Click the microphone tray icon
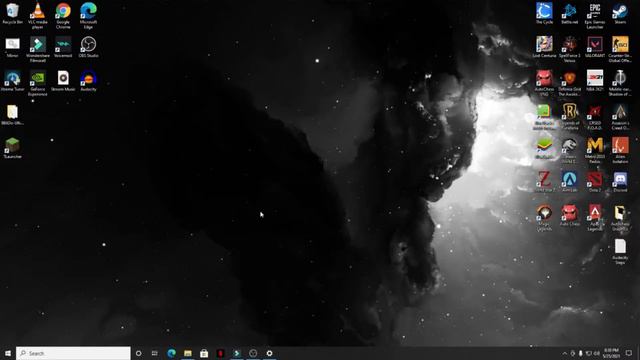 coord(580,353)
